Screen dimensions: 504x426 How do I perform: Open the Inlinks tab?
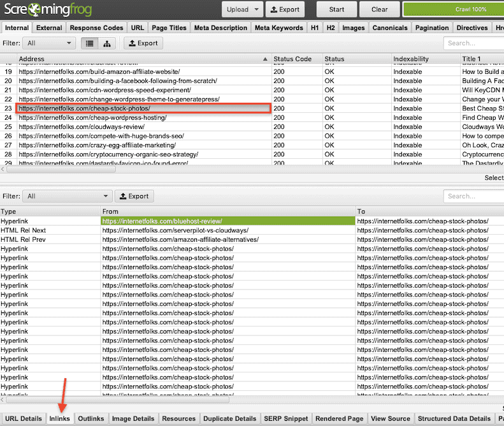coord(59,418)
